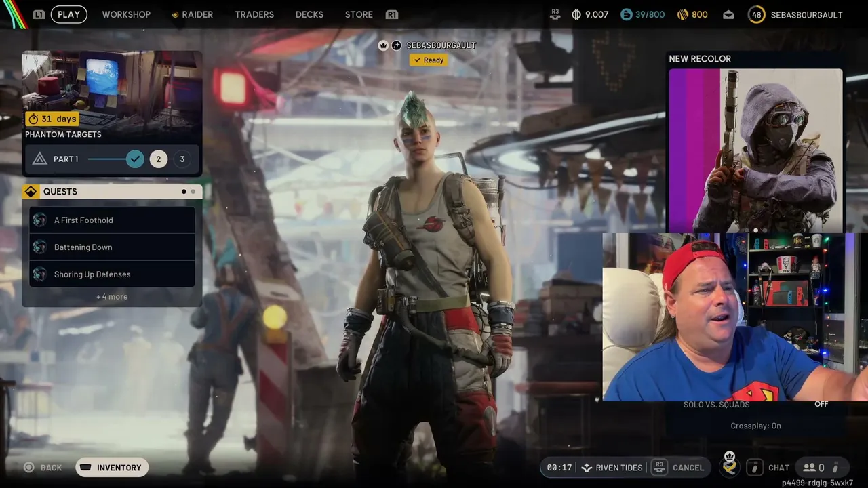
Task: Open the Shoring Up Defenses quest
Action: (112, 274)
